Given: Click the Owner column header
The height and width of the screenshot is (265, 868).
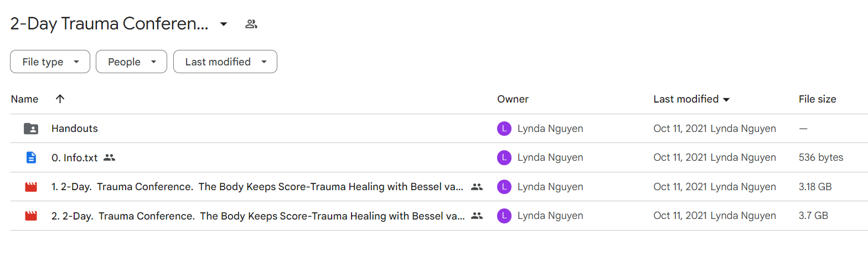Looking at the screenshot, I should (513, 99).
